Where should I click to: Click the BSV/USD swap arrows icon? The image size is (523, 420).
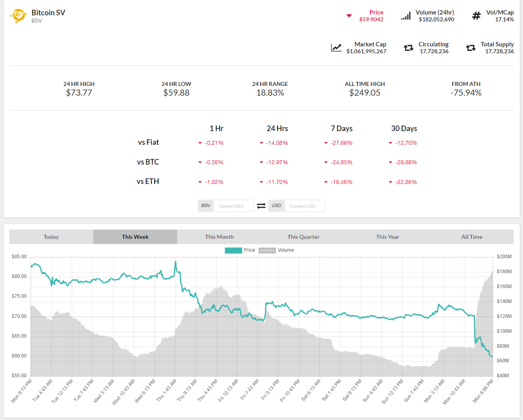click(261, 206)
